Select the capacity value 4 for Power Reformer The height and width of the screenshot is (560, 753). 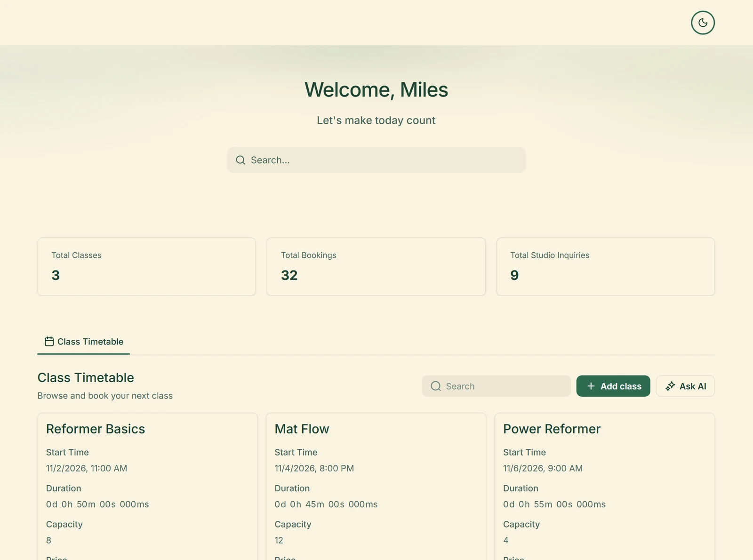[x=506, y=540]
